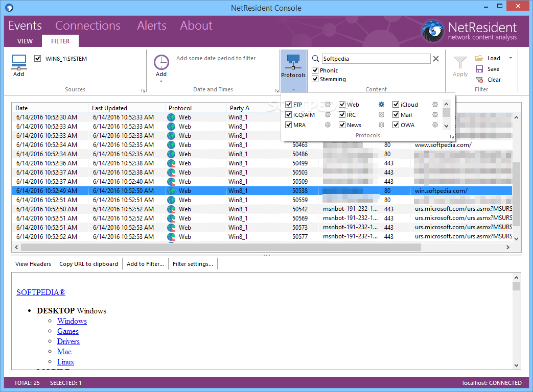Expand the Protocols dropdown arrow
Screen dimensions: 533x392
coord(293,90)
